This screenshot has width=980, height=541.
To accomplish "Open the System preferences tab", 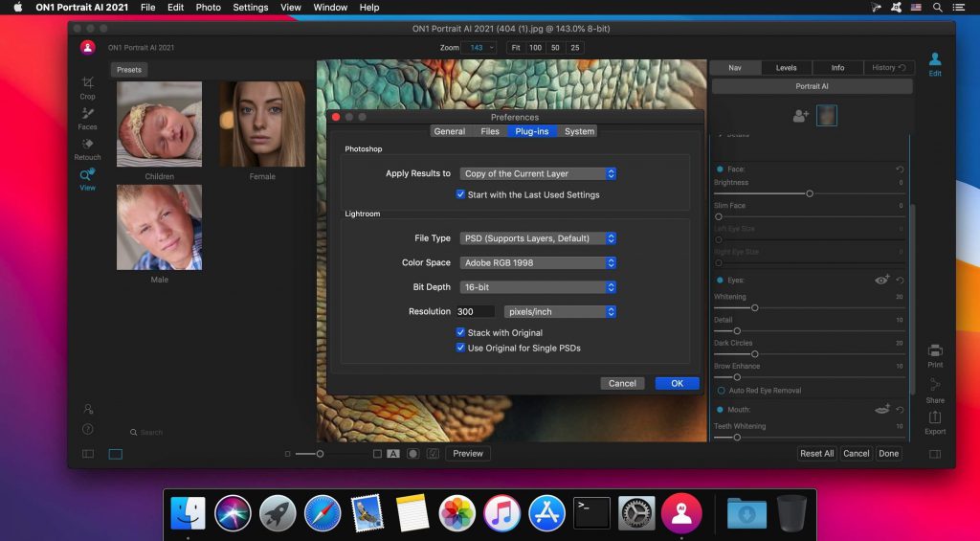I will (579, 131).
